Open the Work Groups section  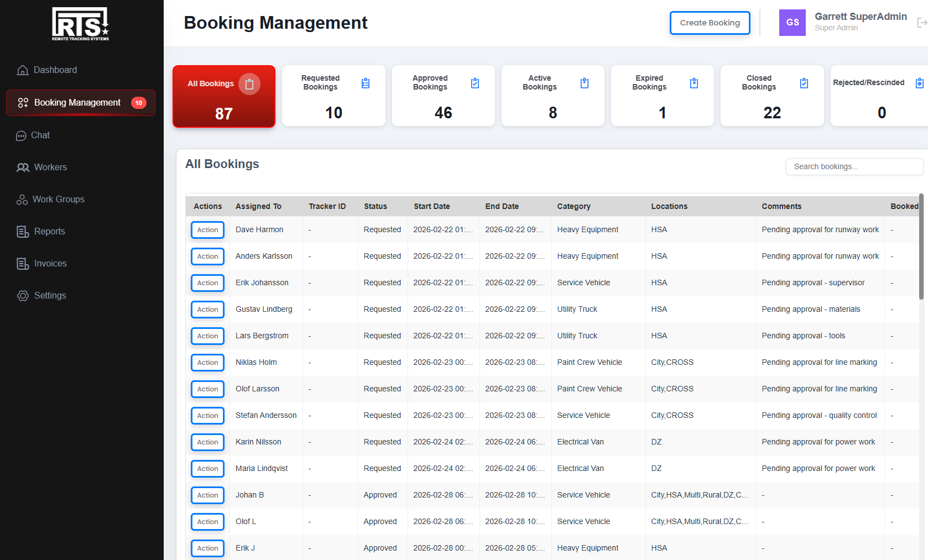[x=58, y=199]
